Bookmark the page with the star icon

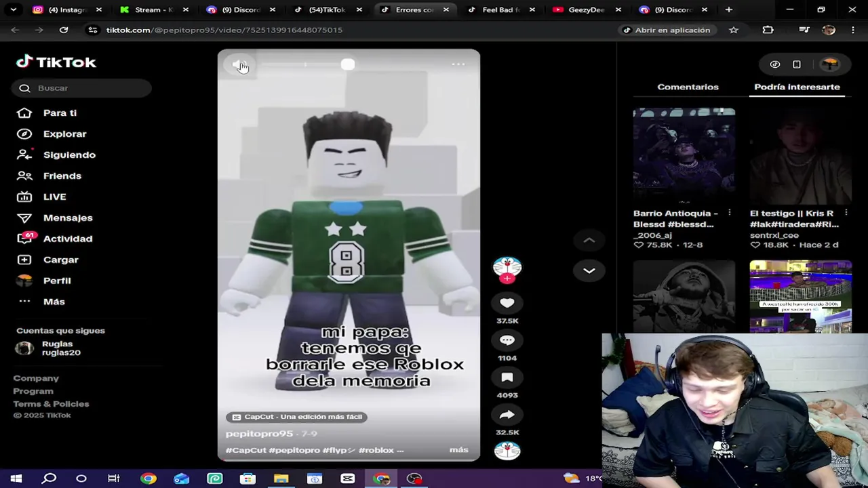(x=733, y=30)
